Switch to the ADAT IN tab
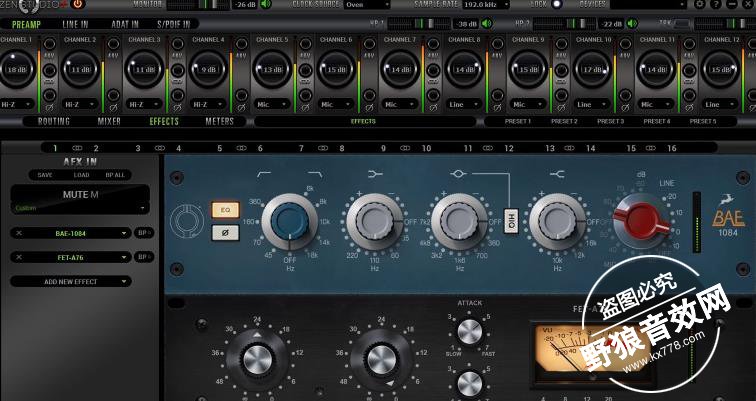 point(125,24)
